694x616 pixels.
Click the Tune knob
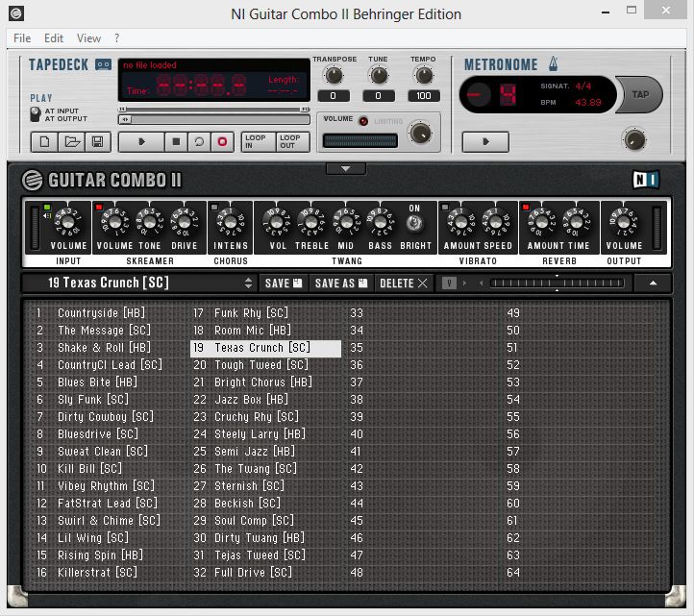(379, 76)
